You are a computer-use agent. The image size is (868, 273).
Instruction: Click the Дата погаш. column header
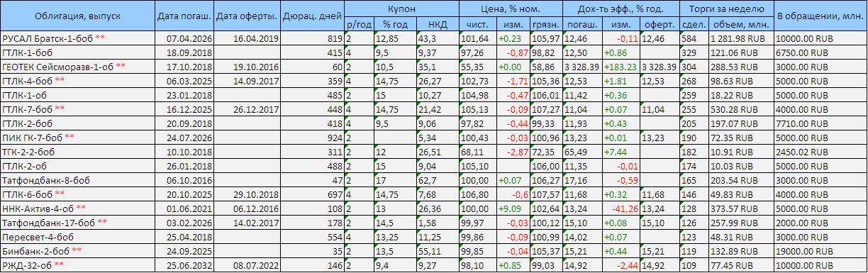183,16
